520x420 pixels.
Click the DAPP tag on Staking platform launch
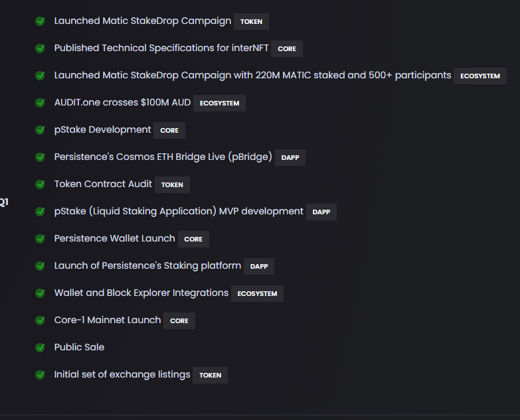pyautogui.click(x=259, y=266)
